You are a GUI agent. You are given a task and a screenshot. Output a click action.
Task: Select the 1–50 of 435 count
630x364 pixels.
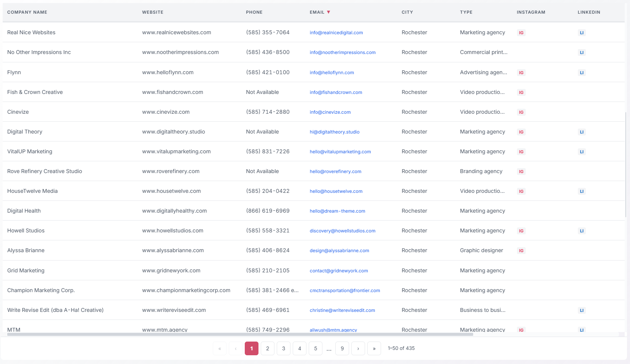click(x=401, y=348)
